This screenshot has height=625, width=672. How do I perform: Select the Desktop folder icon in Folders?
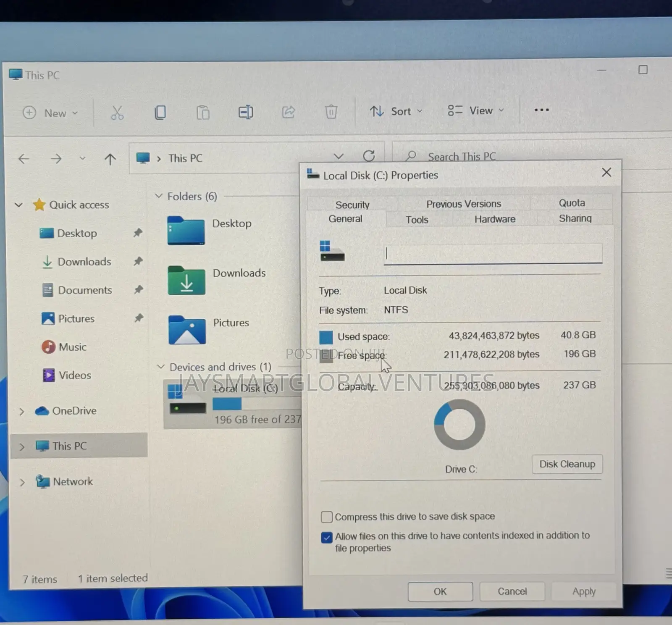pyautogui.click(x=186, y=230)
